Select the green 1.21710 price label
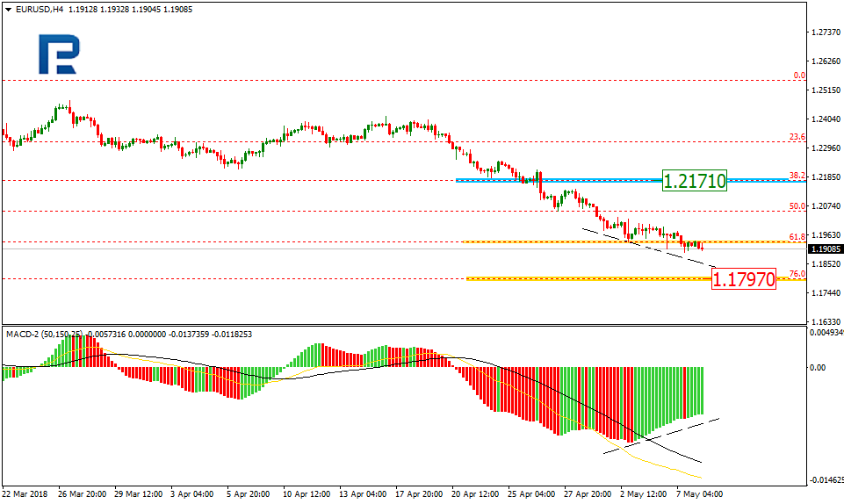844x504 pixels. [694, 182]
